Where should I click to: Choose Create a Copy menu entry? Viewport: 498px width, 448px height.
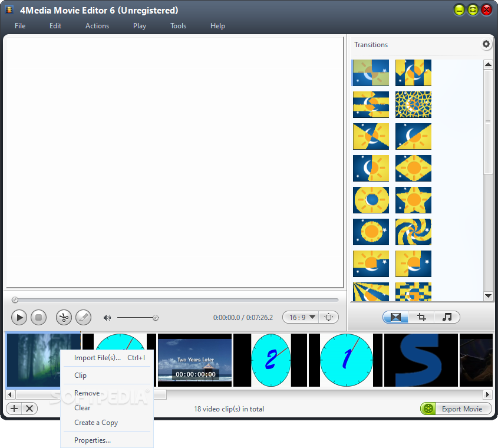coord(107,423)
